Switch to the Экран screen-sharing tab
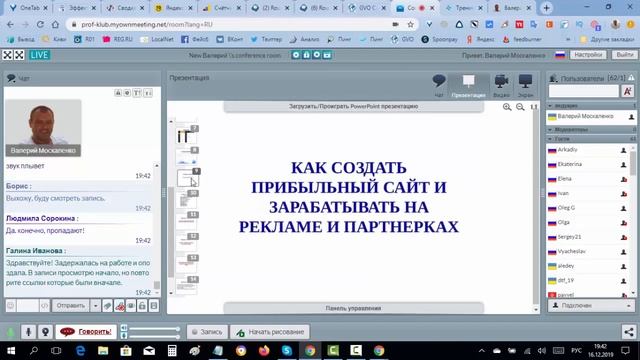 coord(525,85)
